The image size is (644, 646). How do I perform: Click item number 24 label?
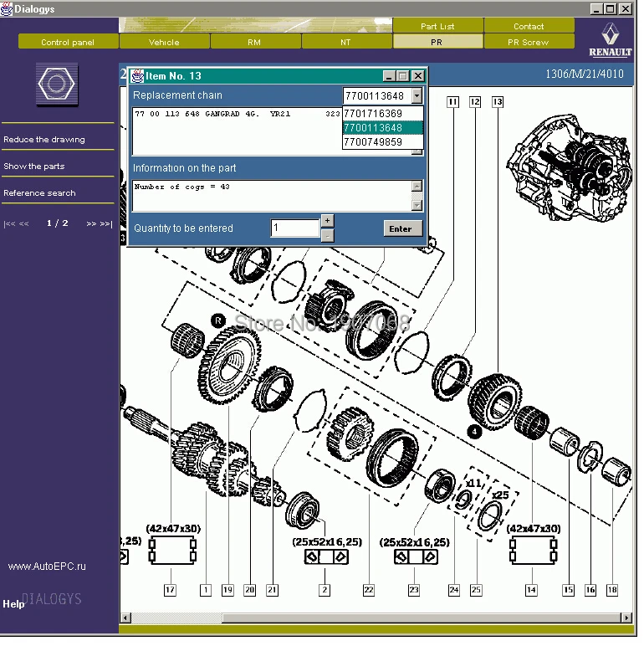[x=454, y=590]
